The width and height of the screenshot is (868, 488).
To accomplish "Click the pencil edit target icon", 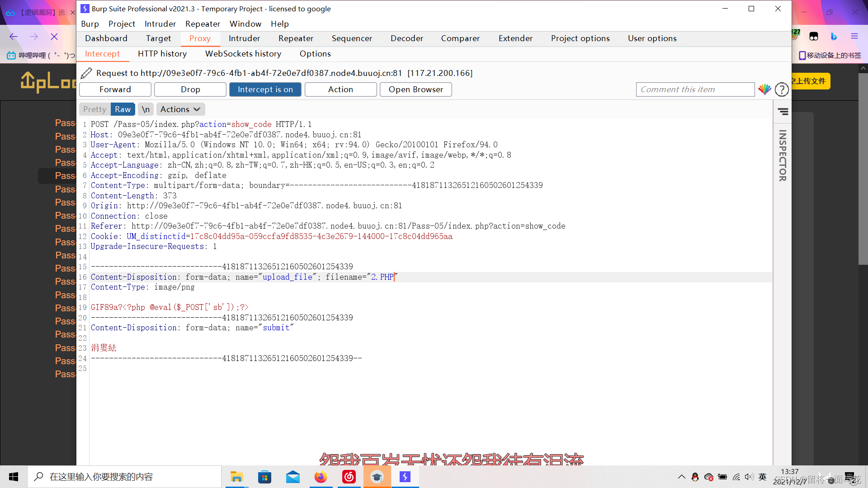I will point(86,73).
